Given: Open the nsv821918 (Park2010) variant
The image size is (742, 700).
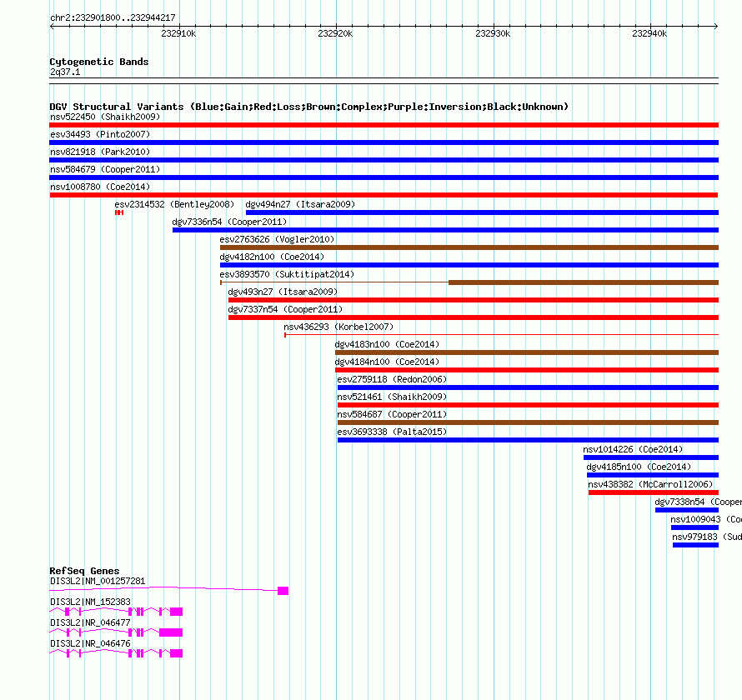Looking at the screenshot, I should click(100, 152).
